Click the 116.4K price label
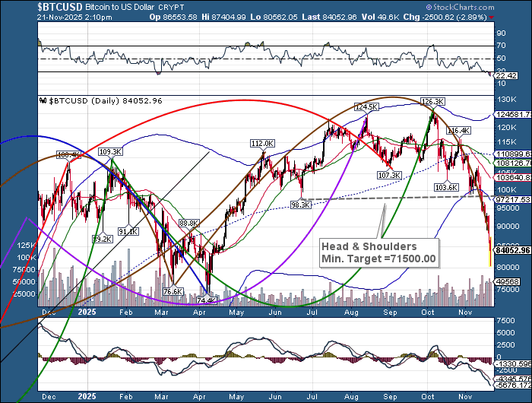The width and height of the screenshot is (532, 403). (458, 131)
